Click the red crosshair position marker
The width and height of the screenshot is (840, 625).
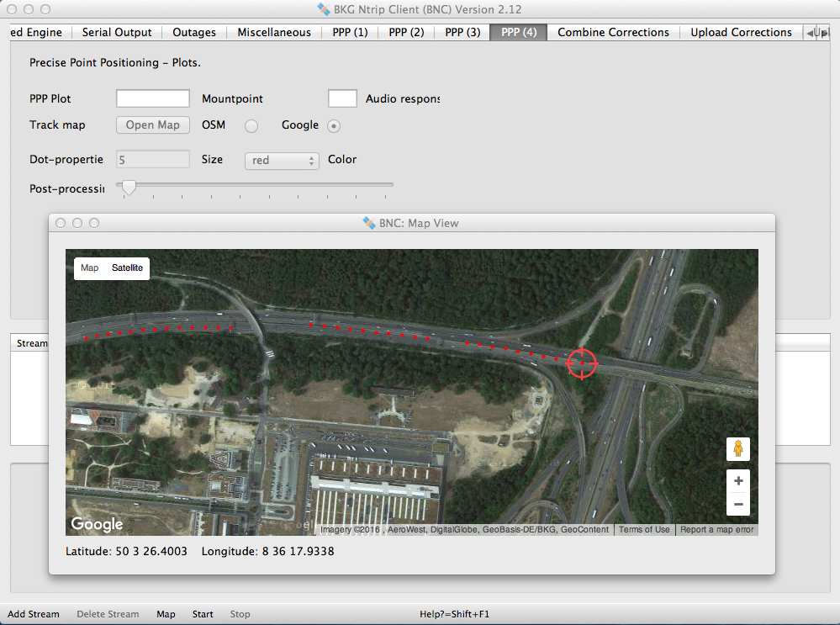582,363
